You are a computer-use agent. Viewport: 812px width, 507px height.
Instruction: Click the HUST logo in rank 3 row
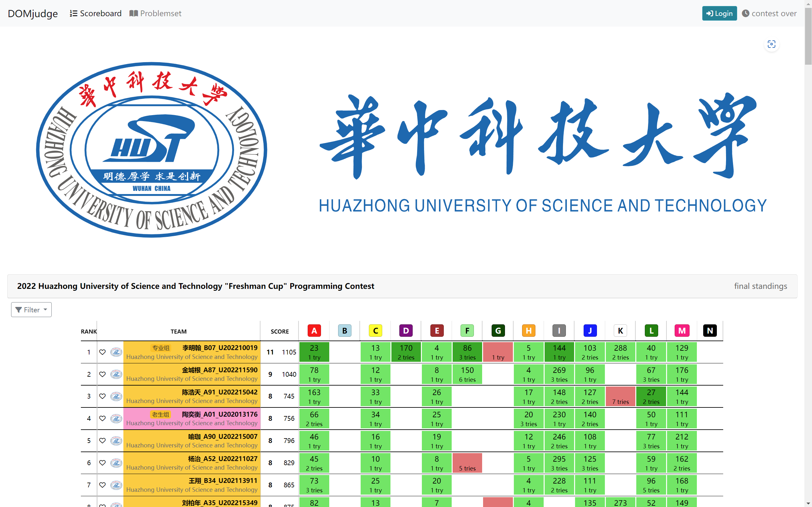click(x=116, y=396)
